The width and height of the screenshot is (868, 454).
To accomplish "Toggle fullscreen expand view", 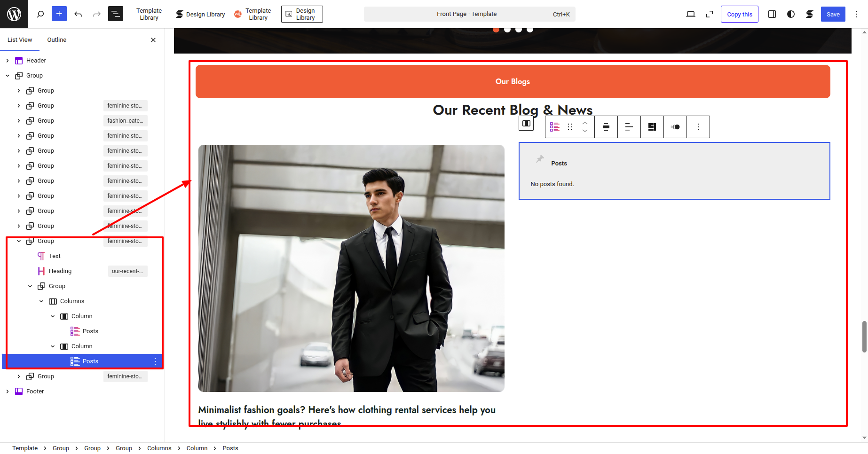I will coord(710,14).
